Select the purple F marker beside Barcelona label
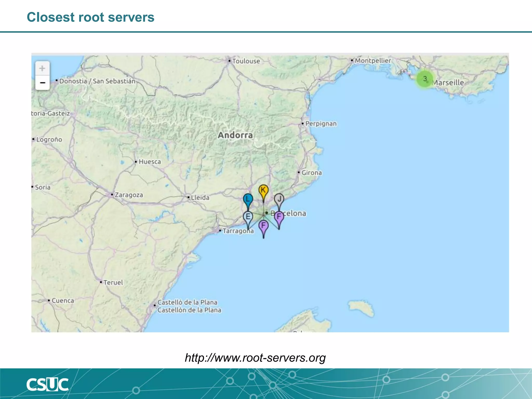This screenshot has height=399, width=532. tap(279, 220)
